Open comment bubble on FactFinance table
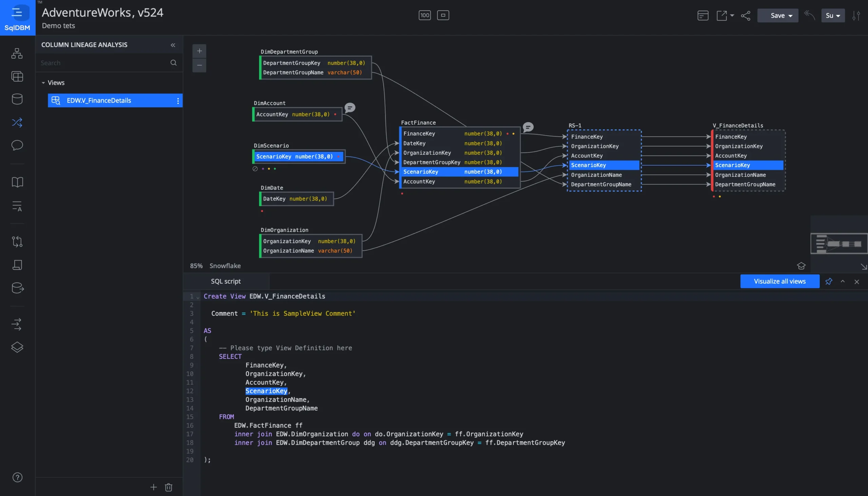The width and height of the screenshot is (868, 496). tap(528, 127)
